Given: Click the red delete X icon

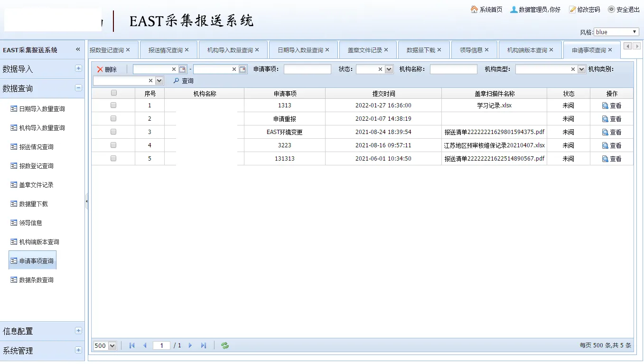Looking at the screenshot, I should (100, 69).
